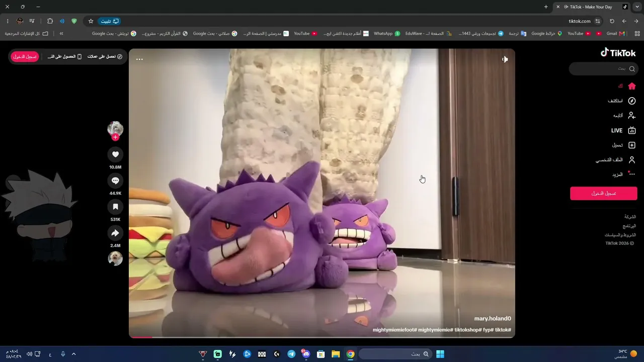The width and height of the screenshot is (644, 362).
Task: Open the Gmail bookmark
Action: click(615, 34)
